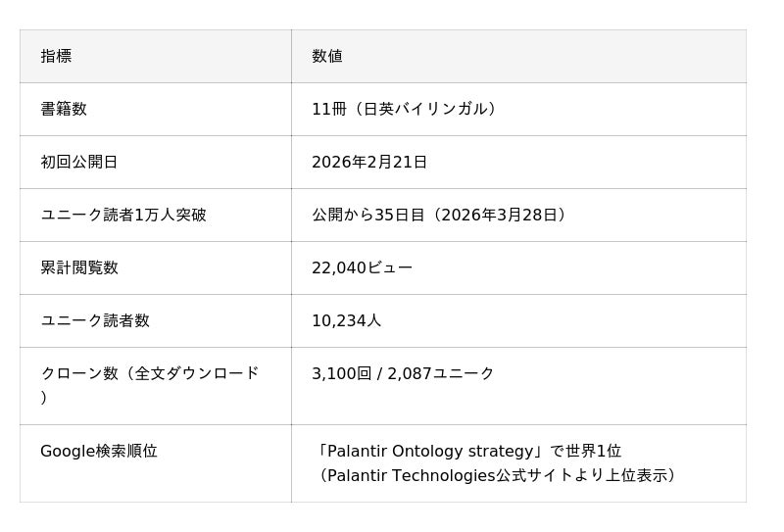Select the Google検索順位 row label
The width and height of the screenshot is (784, 532).
click(99, 451)
